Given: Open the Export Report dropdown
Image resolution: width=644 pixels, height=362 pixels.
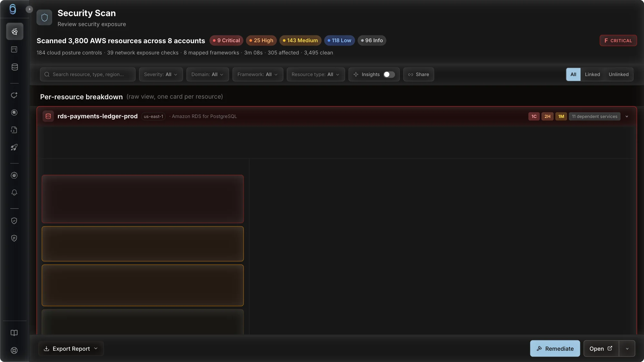Looking at the screenshot, I should (x=71, y=349).
